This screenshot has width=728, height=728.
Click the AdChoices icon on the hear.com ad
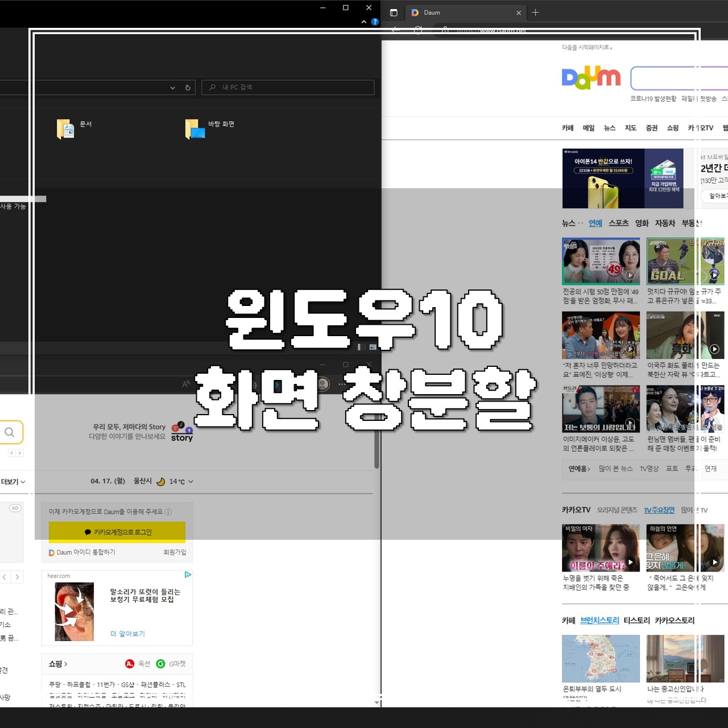[188, 575]
